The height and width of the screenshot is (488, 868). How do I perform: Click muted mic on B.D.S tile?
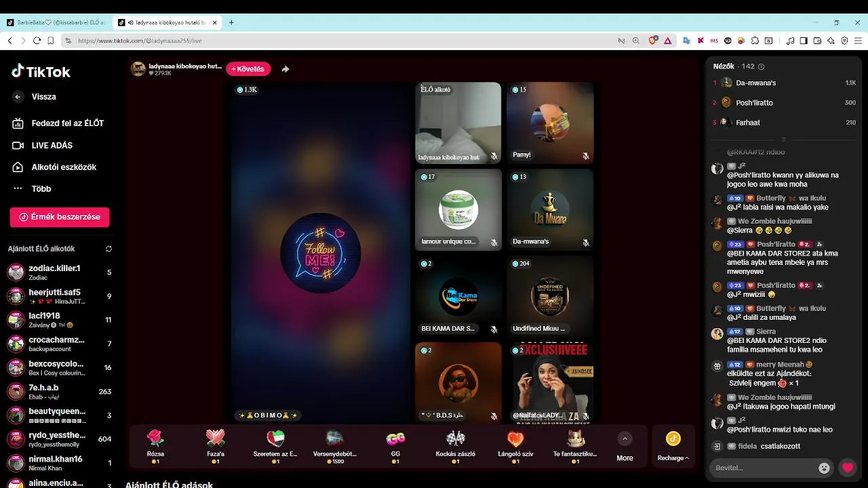click(494, 416)
